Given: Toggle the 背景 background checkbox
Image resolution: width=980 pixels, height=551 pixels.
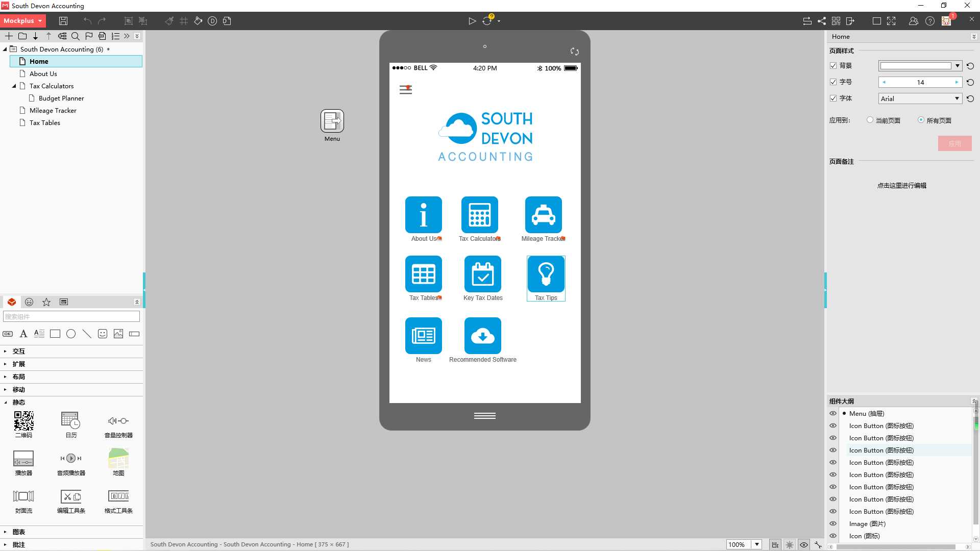Looking at the screenshot, I should (x=834, y=66).
